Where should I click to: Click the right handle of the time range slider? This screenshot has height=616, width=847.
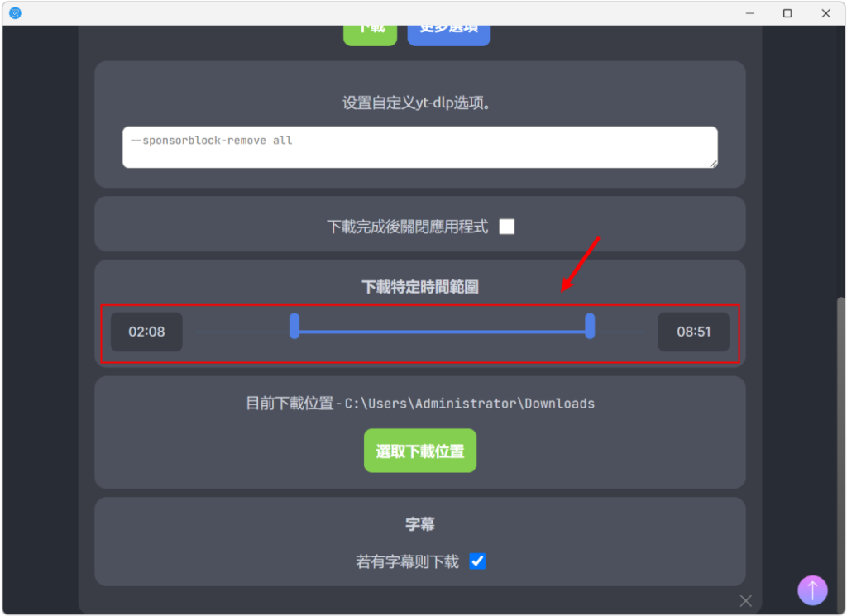[x=590, y=327]
